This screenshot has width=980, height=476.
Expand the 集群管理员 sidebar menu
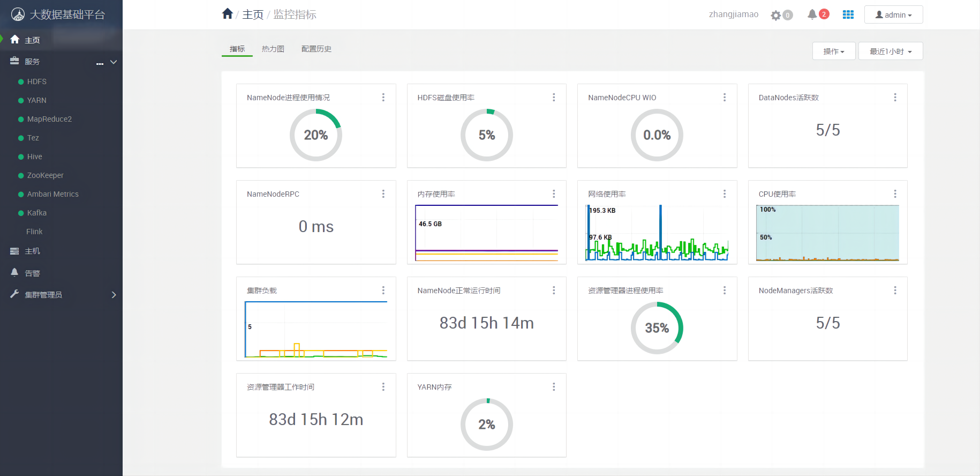click(114, 295)
